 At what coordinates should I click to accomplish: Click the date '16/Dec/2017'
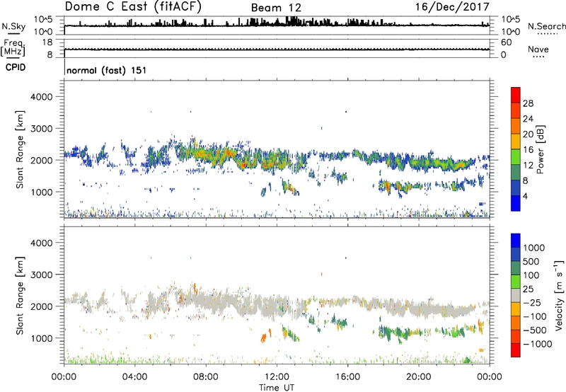click(x=452, y=7)
